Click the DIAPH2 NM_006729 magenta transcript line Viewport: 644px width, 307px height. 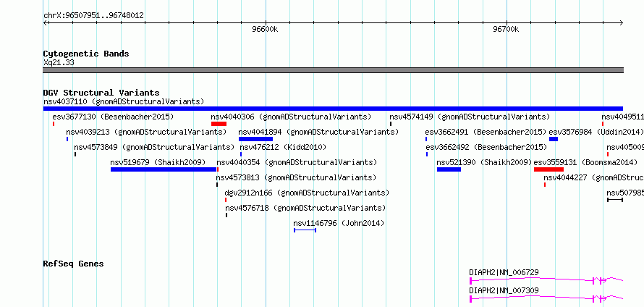click(546, 280)
